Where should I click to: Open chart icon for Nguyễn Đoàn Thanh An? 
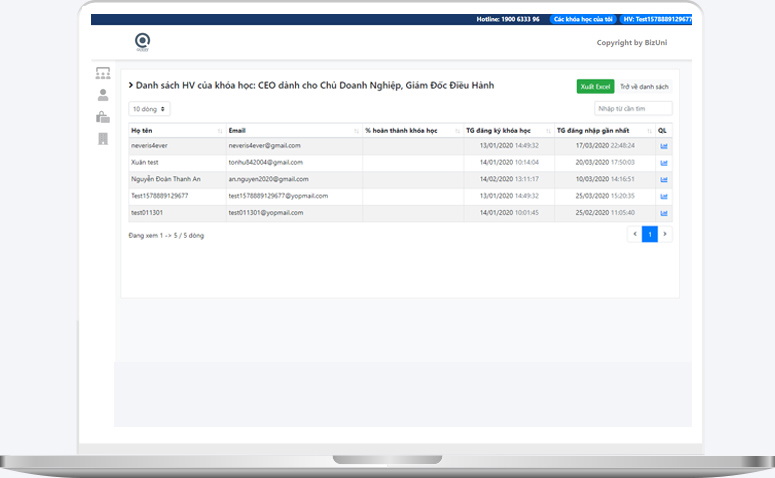(663, 179)
